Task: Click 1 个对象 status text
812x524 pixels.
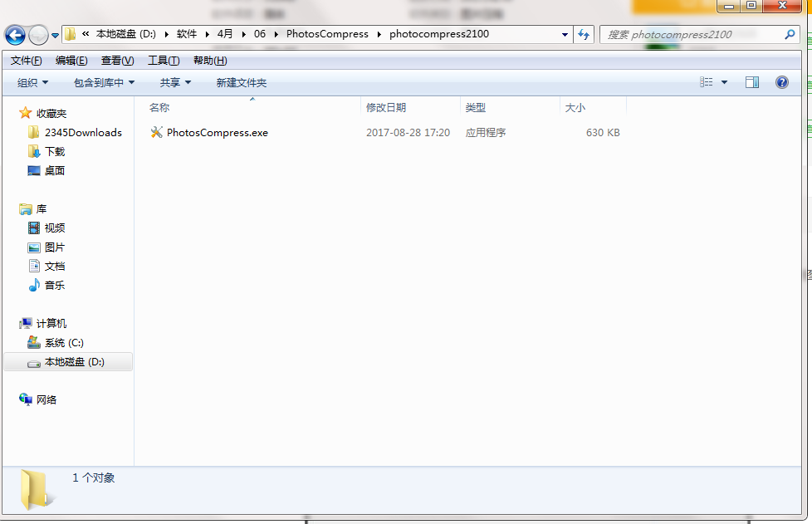Action: [94, 478]
